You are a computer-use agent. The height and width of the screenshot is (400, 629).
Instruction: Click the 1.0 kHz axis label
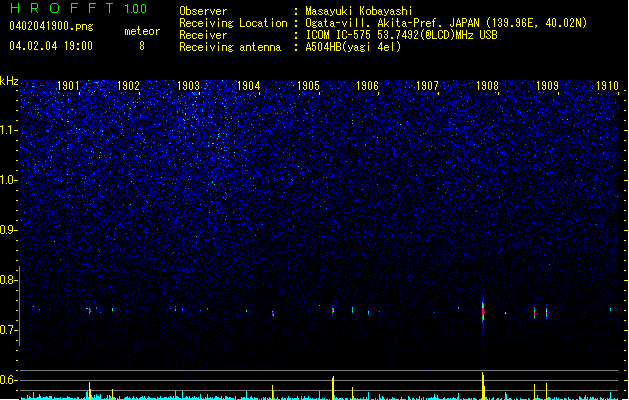coord(8,180)
